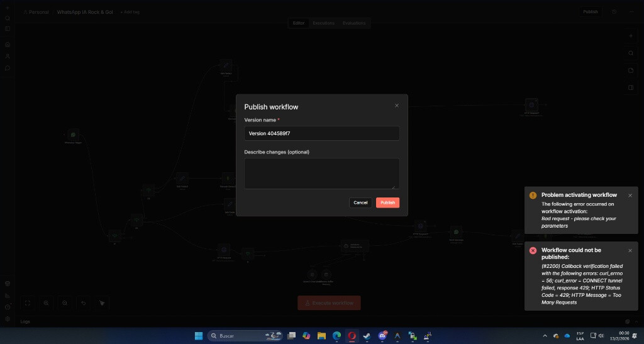Open Task View from the taskbar
The width and height of the screenshot is (644, 344).
(x=292, y=336)
